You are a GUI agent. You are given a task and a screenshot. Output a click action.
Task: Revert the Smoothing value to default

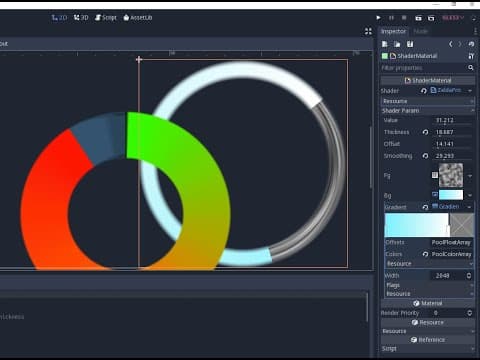[425, 156]
